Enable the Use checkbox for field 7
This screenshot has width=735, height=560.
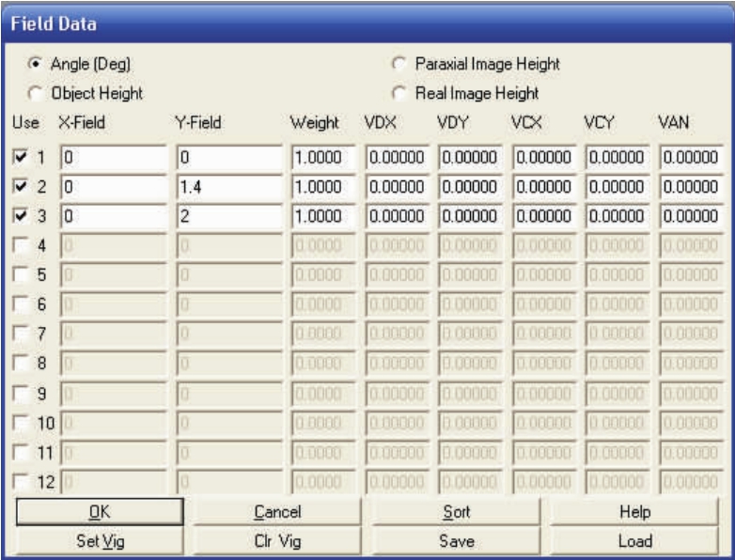20,334
